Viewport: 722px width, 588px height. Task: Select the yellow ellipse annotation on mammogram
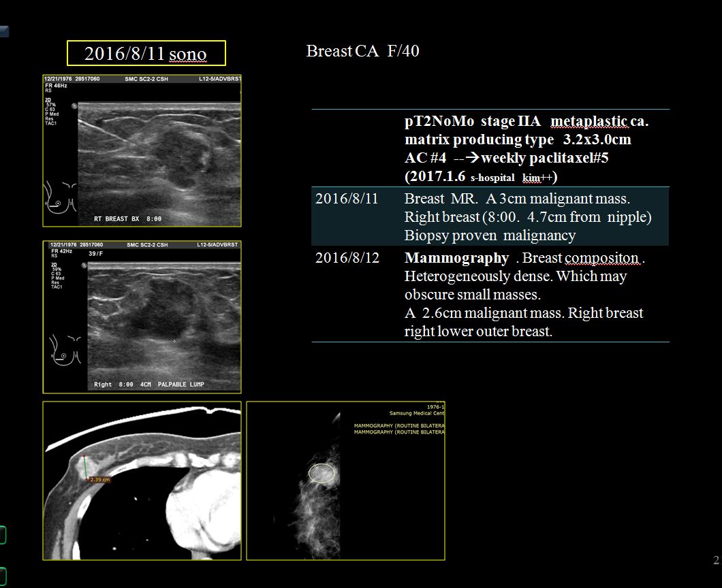click(x=321, y=473)
